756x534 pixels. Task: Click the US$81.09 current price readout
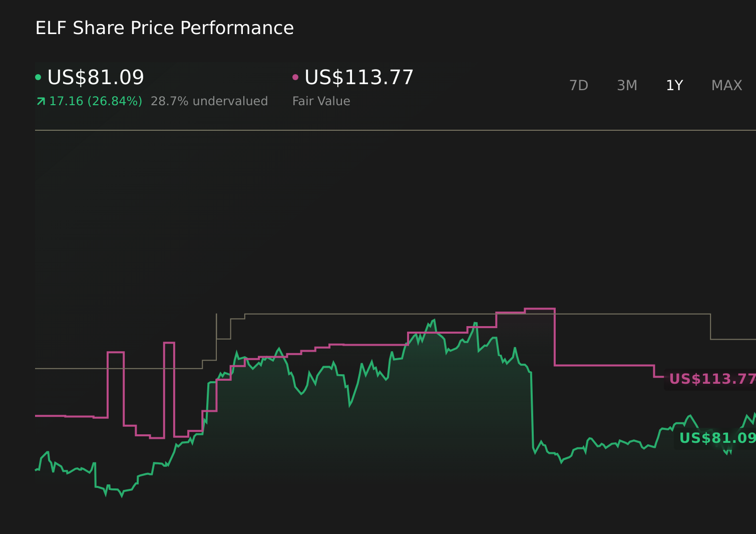pyautogui.click(x=95, y=77)
